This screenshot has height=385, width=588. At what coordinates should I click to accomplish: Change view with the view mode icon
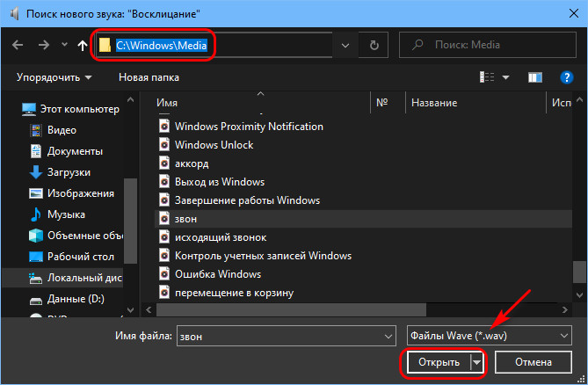pyautogui.click(x=487, y=77)
